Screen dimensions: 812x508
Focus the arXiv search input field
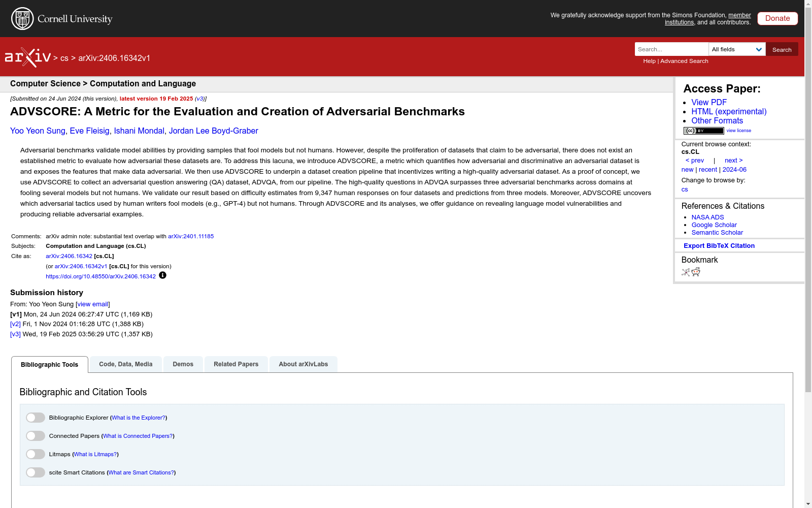671,49
